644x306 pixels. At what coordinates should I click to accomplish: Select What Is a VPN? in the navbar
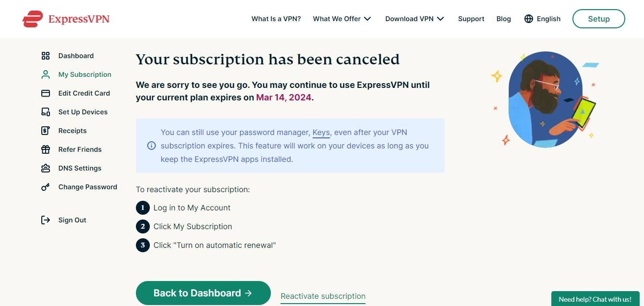(x=276, y=19)
